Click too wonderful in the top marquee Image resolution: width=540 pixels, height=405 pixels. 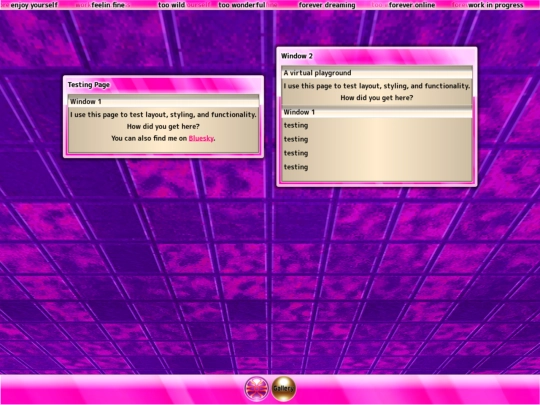[x=242, y=5]
